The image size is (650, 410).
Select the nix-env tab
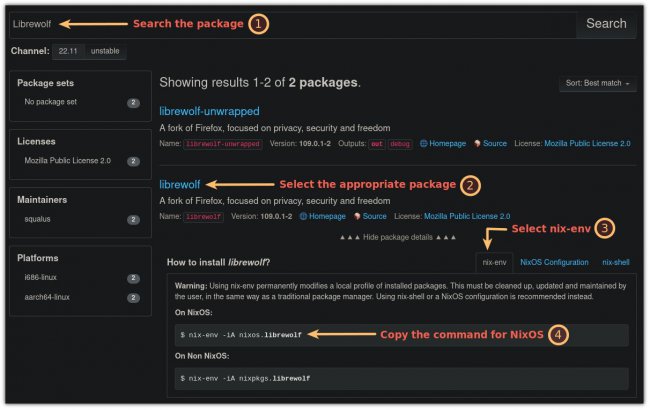tap(494, 262)
